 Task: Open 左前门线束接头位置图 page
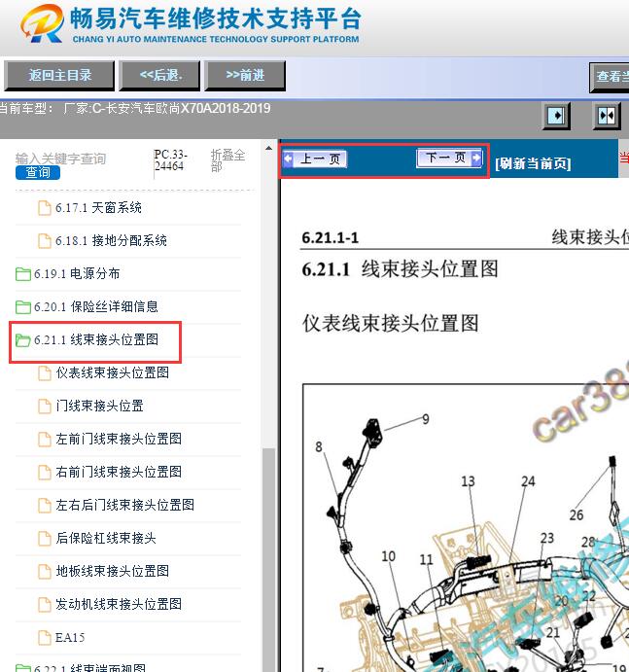(119, 439)
